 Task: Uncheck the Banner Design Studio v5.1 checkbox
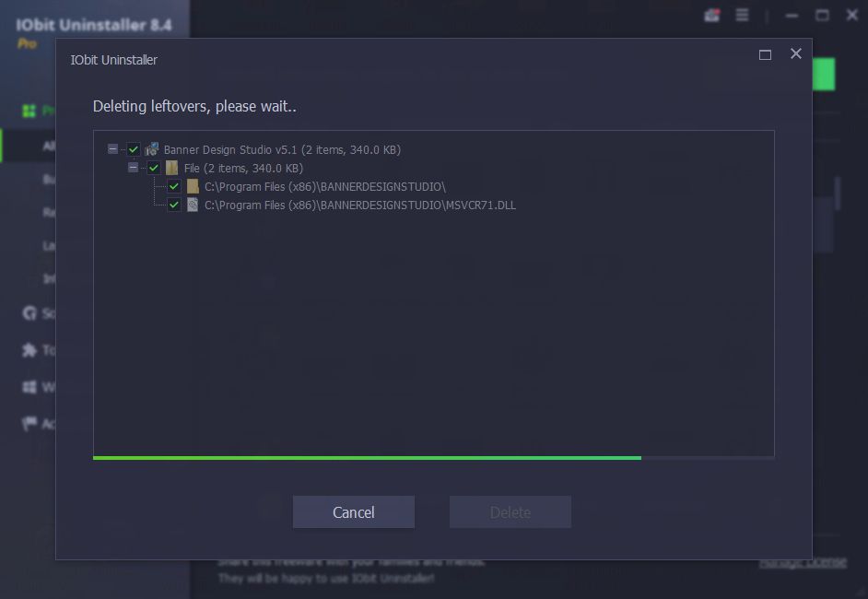134,149
